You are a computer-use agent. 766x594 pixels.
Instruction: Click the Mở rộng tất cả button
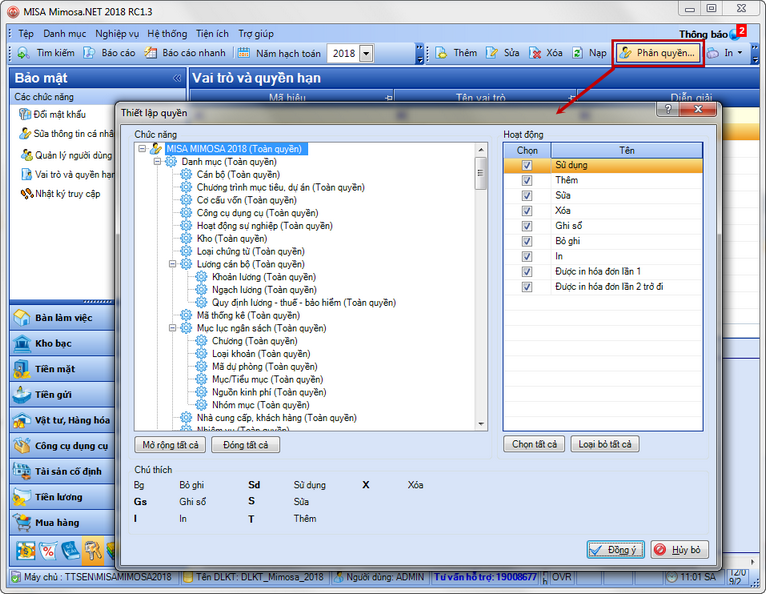[x=171, y=444]
